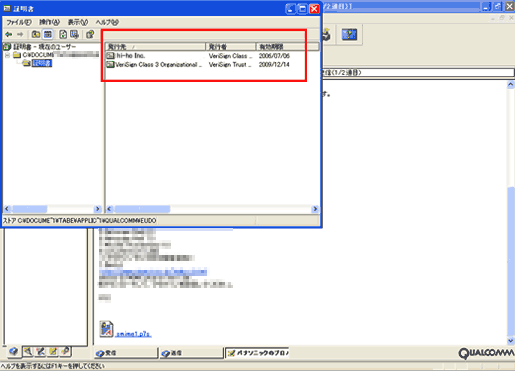Select the highlighted 証明書 subfolder
Image resolution: width=515 pixels, height=371 pixels.
41,63
